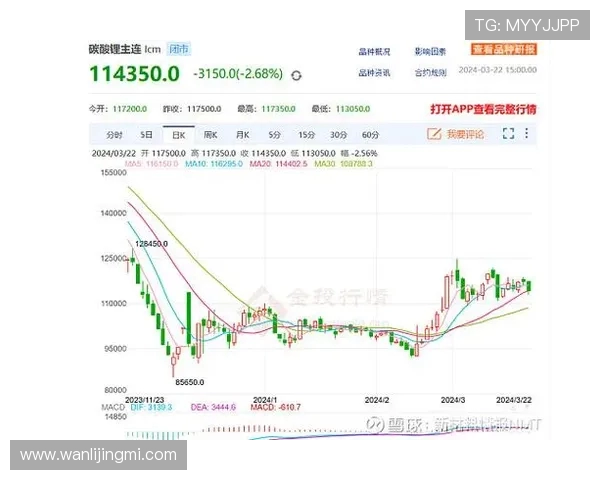Image resolution: width=600 pixels, height=480 pixels.
Task: Select the 分时 intraday chart tab
Action: 114,134
